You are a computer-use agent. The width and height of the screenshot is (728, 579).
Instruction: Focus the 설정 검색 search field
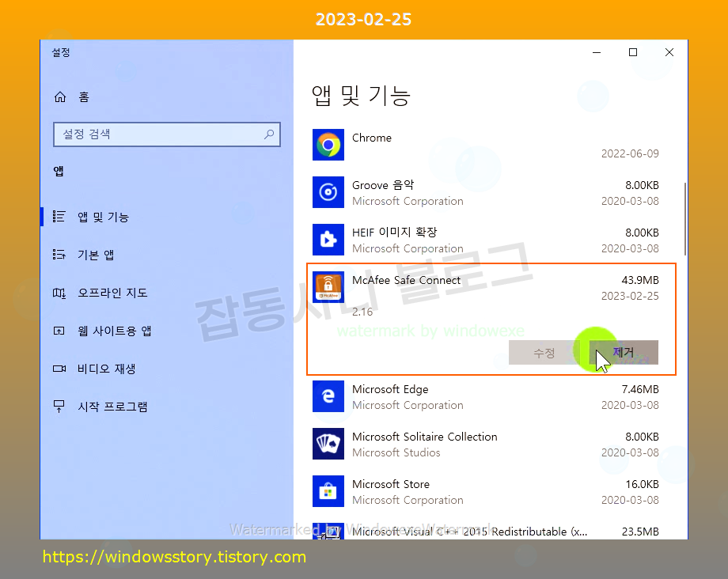[x=167, y=134]
